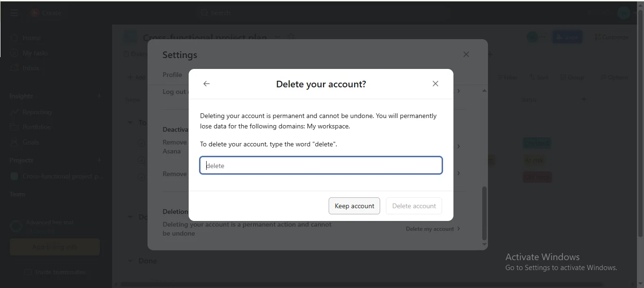Open the Options menu
This screenshot has width=644, height=288.
point(614,77)
